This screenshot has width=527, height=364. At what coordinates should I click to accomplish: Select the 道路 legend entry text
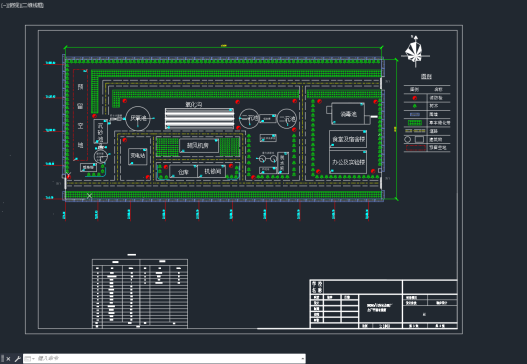(x=434, y=131)
